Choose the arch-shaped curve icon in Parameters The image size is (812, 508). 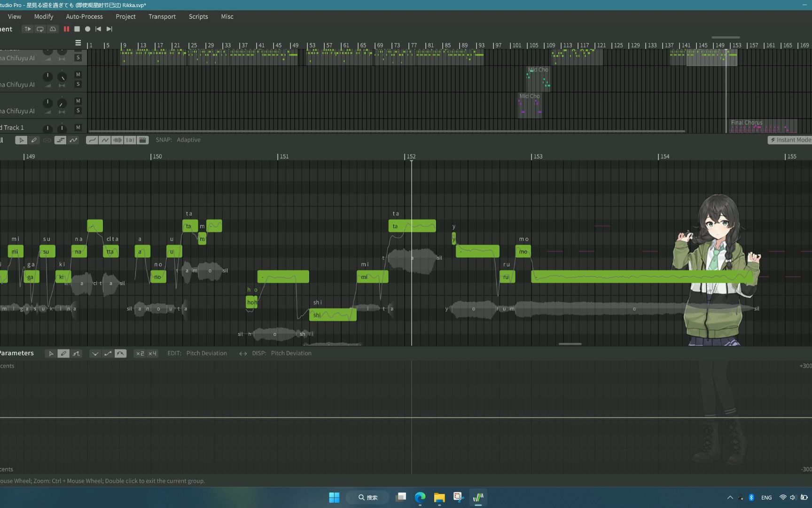coord(121,353)
